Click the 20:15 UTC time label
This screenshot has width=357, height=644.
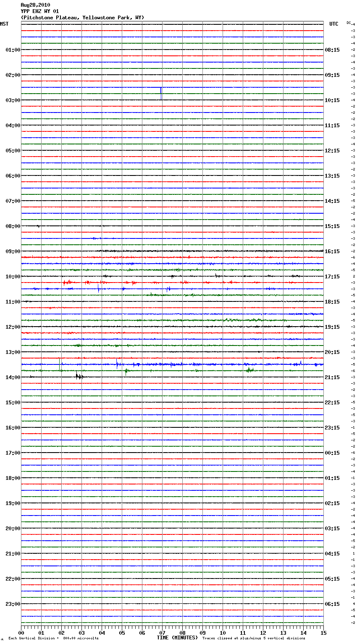(332, 352)
